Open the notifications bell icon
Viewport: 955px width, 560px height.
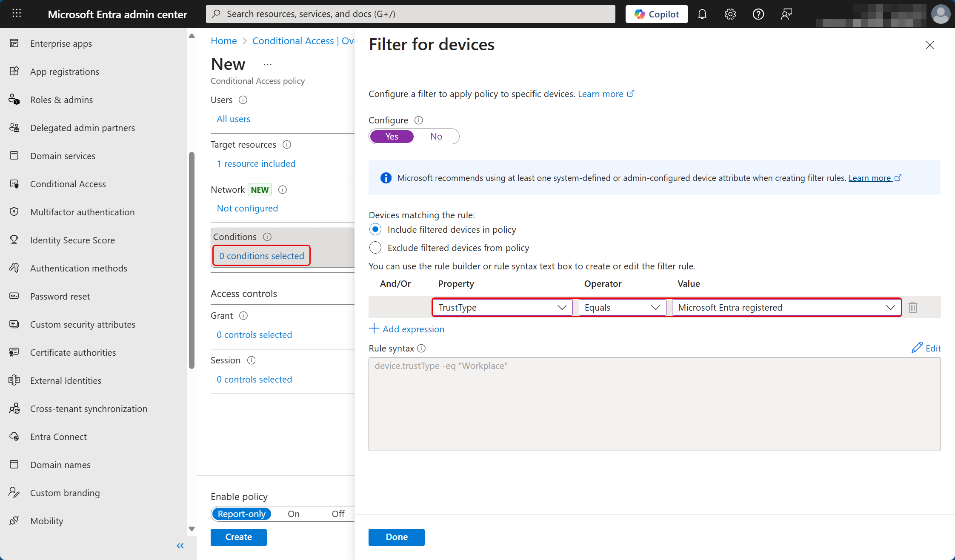pyautogui.click(x=702, y=14)
